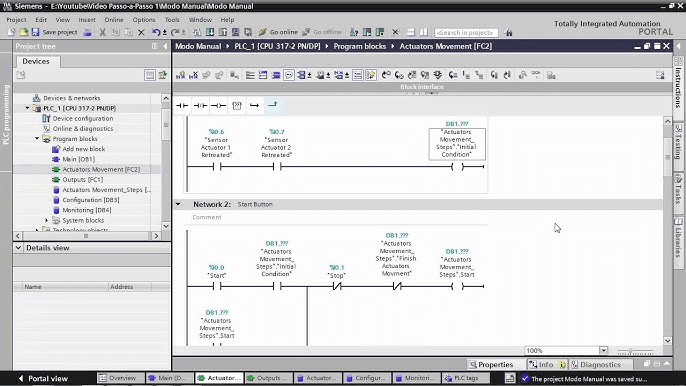This screenshot has width=686, height=386.
Task: Select Monitoring [DB4] data block
Action: [x=87, y=210]
